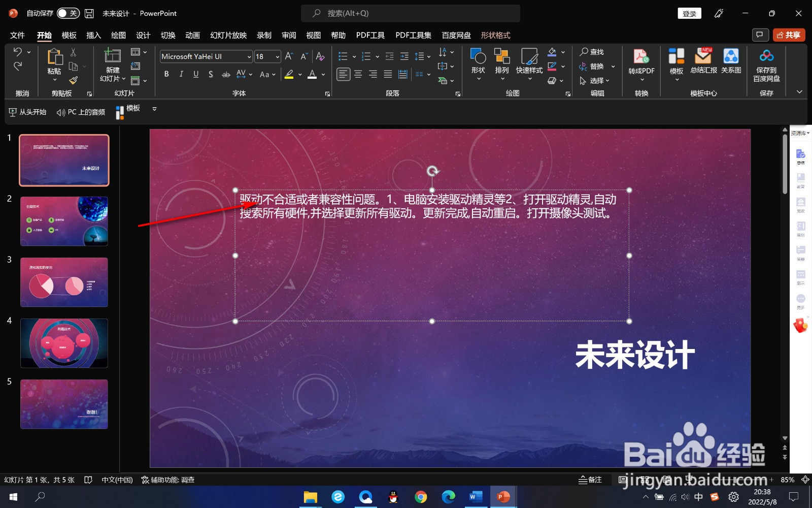Viewport: 812px width, 508px height.
Task: Expand the font color options arrow
Action: coord(323,75)
